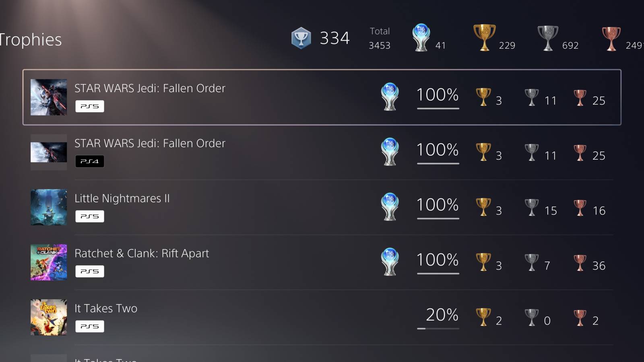Select the gold trophy icon for Ratchet & Clank
Image resolution: width=644 pixels, height=362 pixels.
(482, 261)
